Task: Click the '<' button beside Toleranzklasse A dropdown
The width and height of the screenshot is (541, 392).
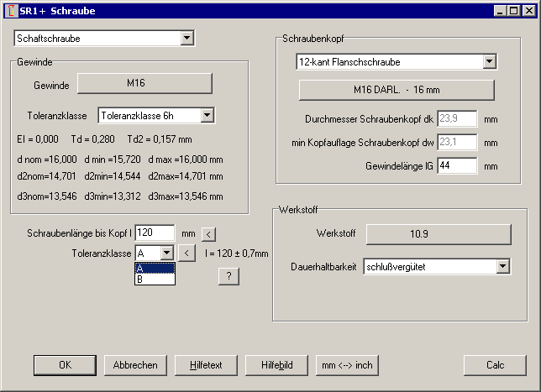Action: [x=188, y=252]
